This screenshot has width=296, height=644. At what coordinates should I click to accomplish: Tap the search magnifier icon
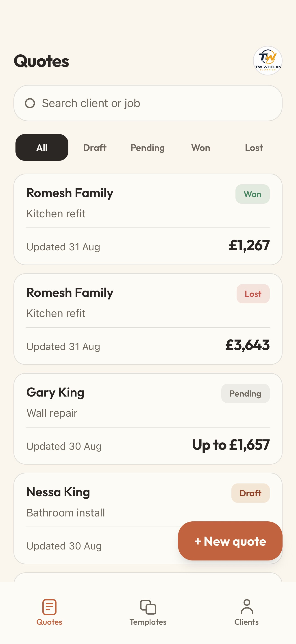[x=30, y=103]
